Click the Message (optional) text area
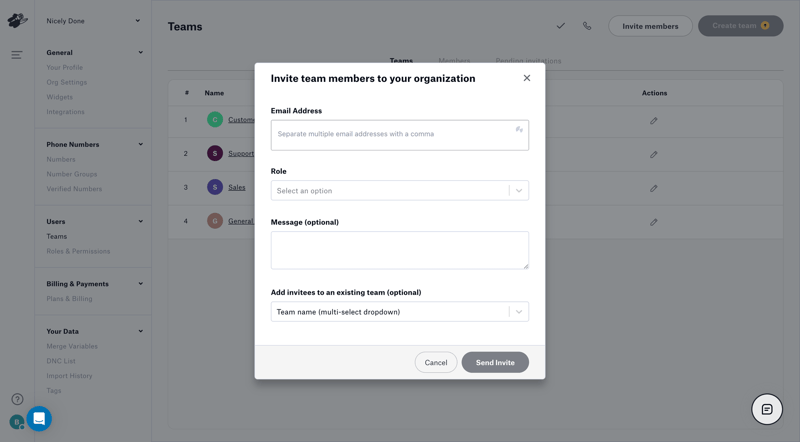Image resolution: width=800 pixels, height=442 pixels. tap(399, 250)
